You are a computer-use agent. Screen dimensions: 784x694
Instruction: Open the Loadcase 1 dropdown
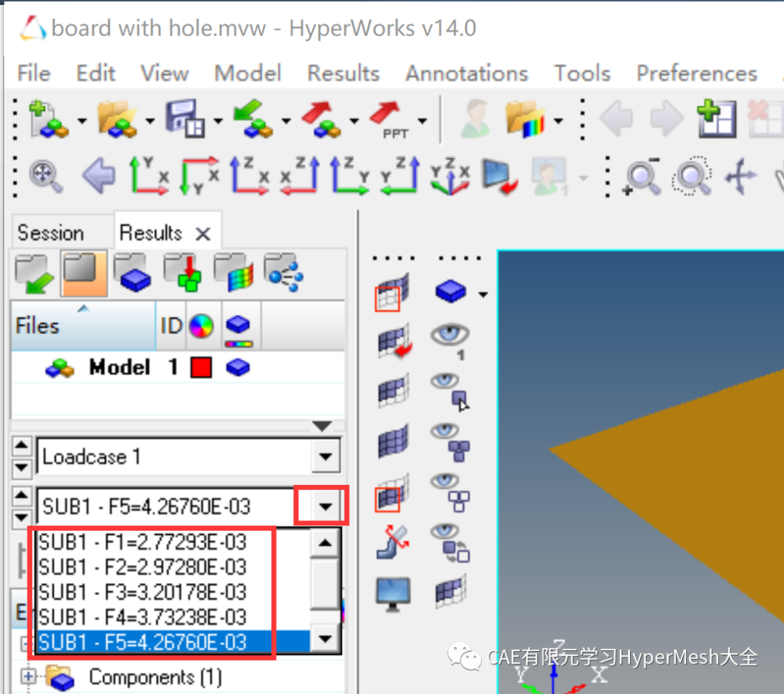[x=324, y=457]
